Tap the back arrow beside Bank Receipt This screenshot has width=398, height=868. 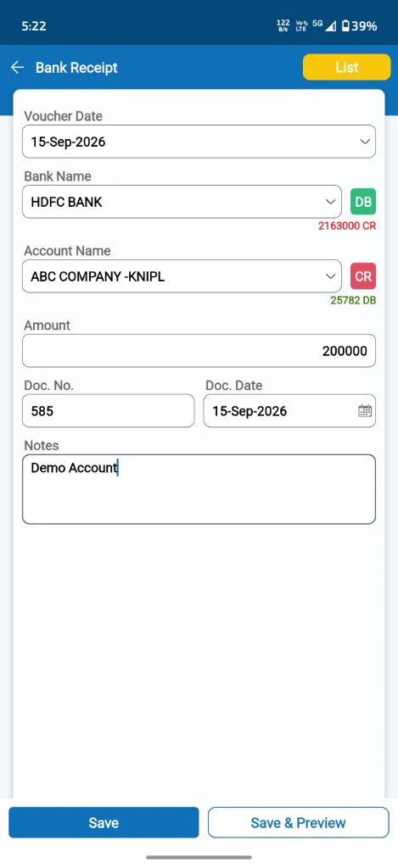pyautogui.click(x=18, y=68)
